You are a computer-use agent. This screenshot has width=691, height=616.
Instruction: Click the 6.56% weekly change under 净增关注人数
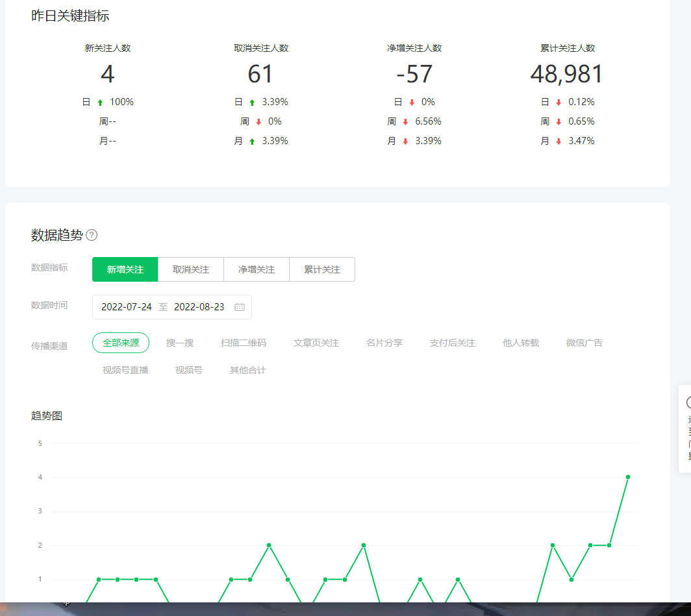click(428, 121)
